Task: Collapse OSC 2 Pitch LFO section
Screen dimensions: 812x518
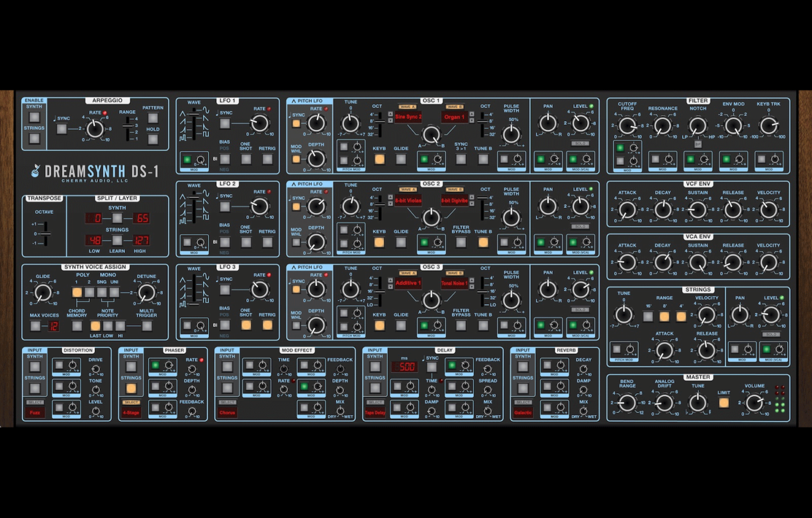Action: [294, 184]
